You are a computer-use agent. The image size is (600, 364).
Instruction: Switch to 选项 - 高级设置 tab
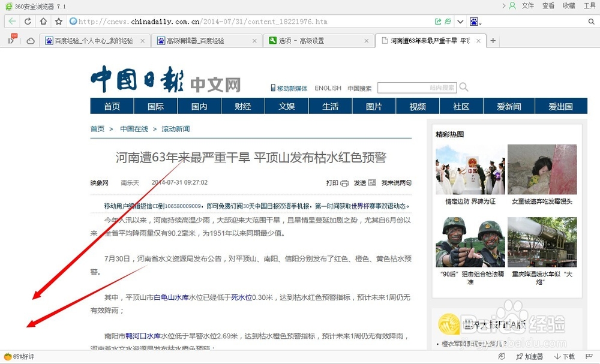click(319, 41)
